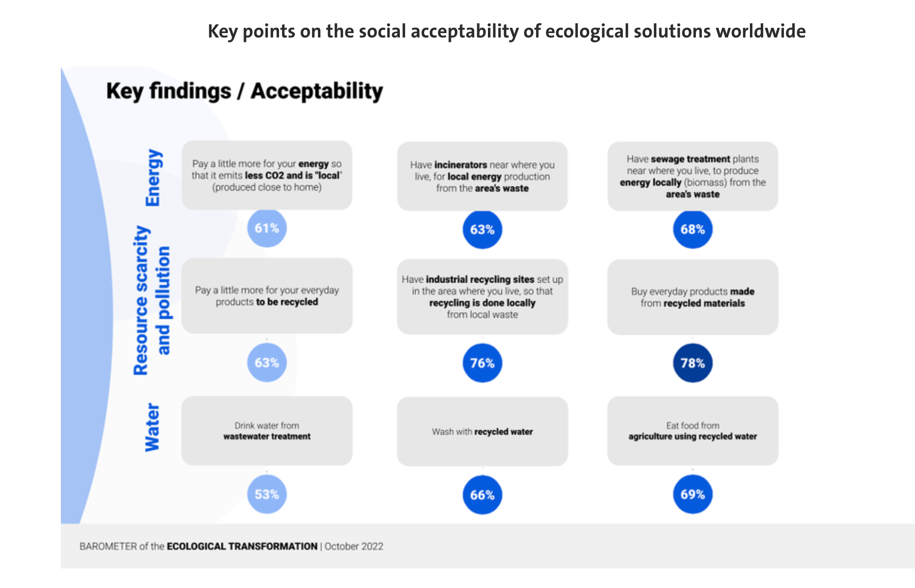Click the 'Pay a little more for your energy' box
Image resolution: width=915 pixels, height=588 pixels.
click(267, 175)
